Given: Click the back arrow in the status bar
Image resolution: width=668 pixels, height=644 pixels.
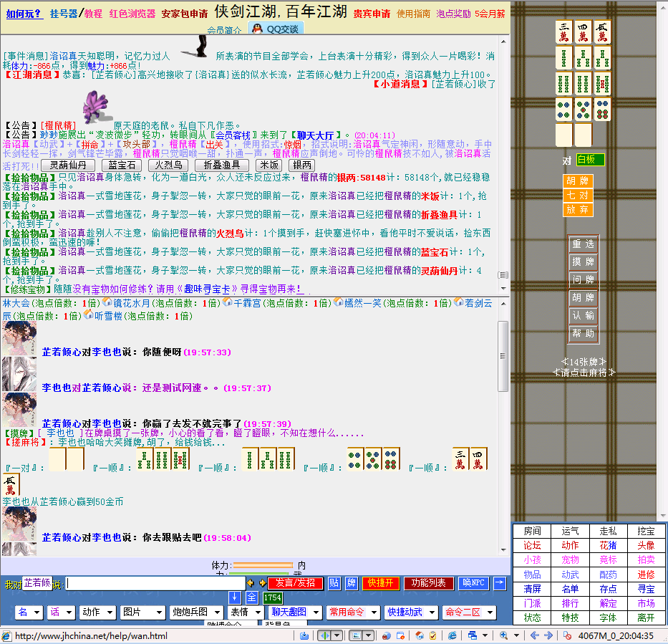Looking at the screenshot, I should (x=535, y=635).
